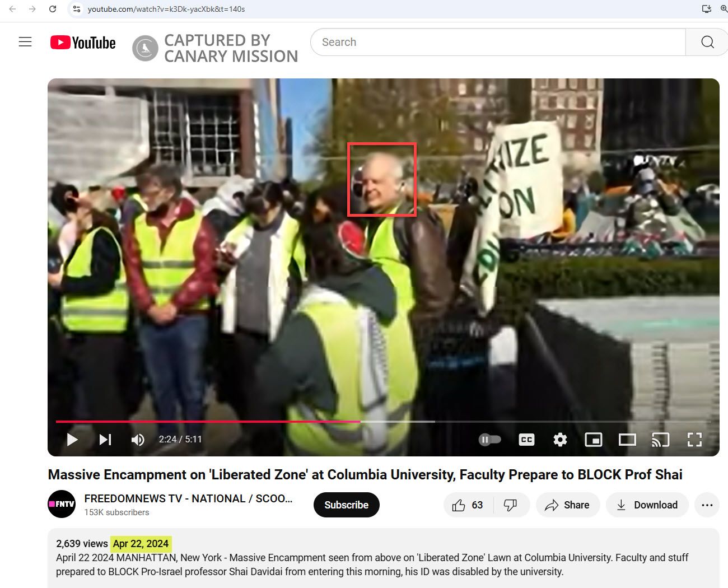Open the three-dot more actions menu
728x588 pixels.
coord(707,505)
